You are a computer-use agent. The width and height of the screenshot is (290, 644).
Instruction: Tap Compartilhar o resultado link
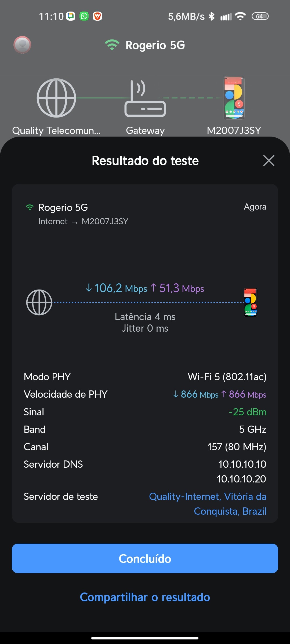[x=145, y=597]
